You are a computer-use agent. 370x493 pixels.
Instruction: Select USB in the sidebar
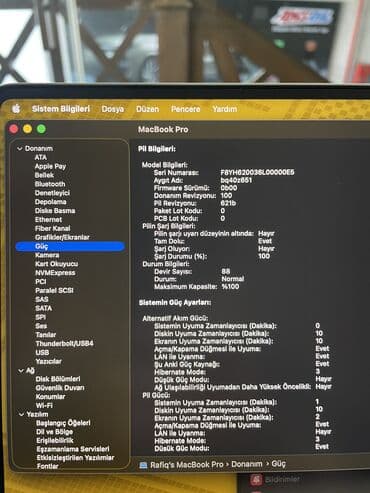point(42,352)
